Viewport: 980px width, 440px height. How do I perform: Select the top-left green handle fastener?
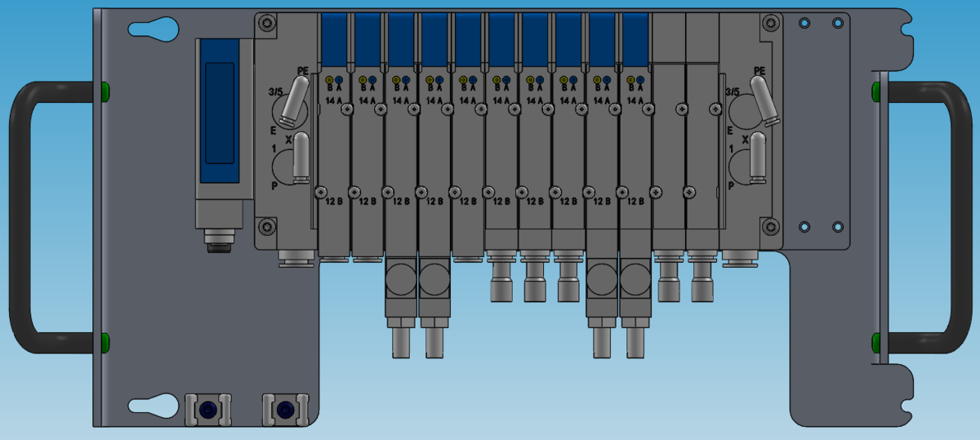(x=105, y=88)
